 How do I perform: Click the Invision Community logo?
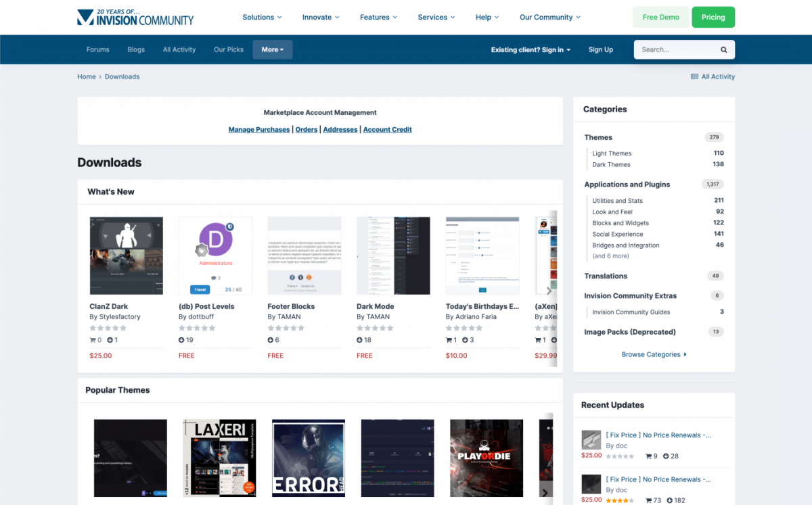click(135, 17)
